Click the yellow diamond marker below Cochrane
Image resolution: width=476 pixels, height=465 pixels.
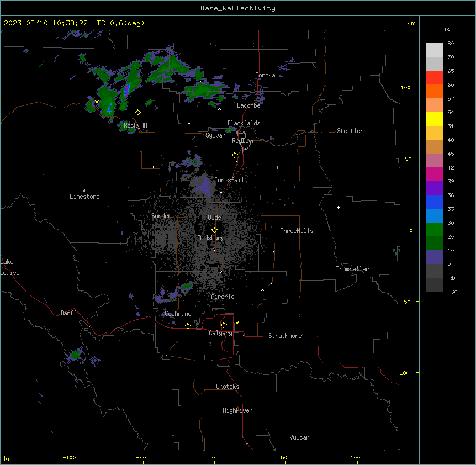click(188, 326)
